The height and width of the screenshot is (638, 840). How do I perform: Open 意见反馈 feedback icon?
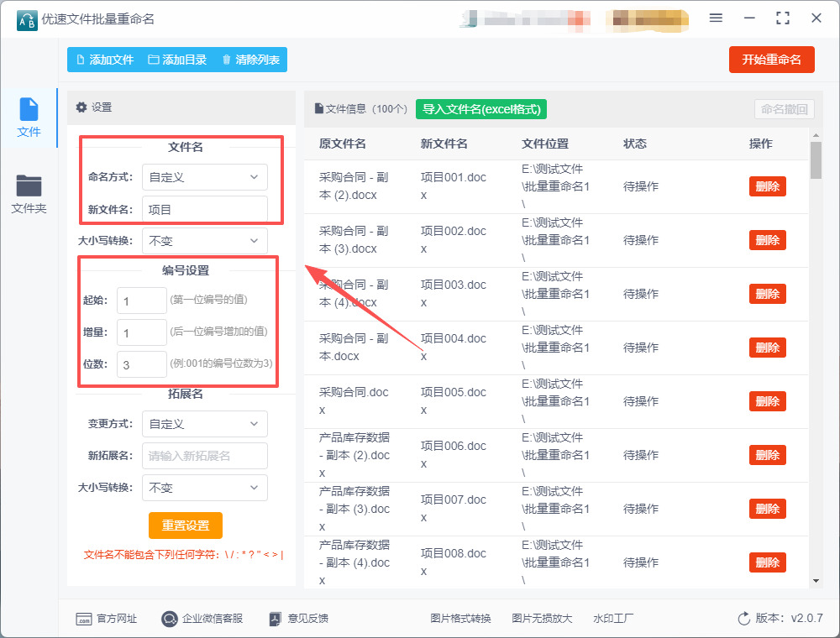tap(275, 619)
